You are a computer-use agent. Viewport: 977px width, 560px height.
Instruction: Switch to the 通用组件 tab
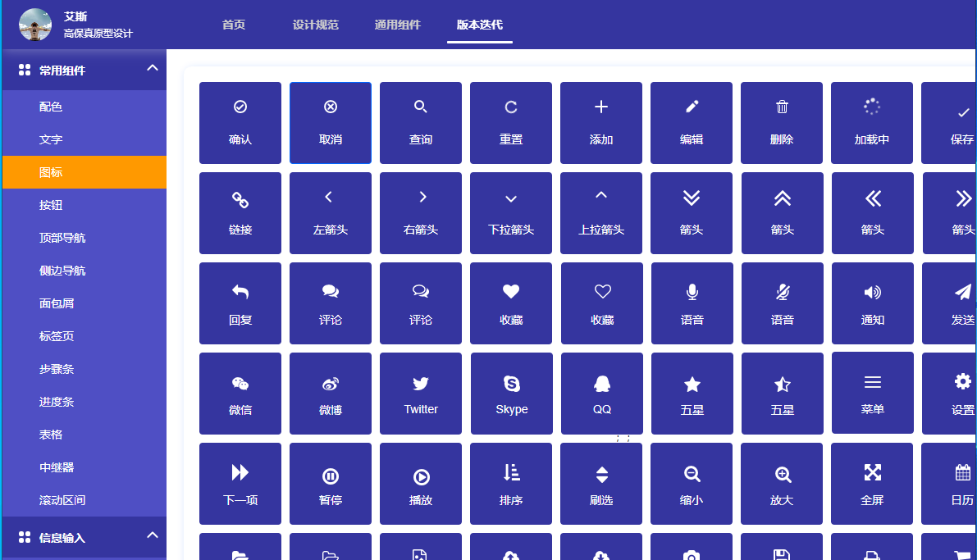[398, 25]
